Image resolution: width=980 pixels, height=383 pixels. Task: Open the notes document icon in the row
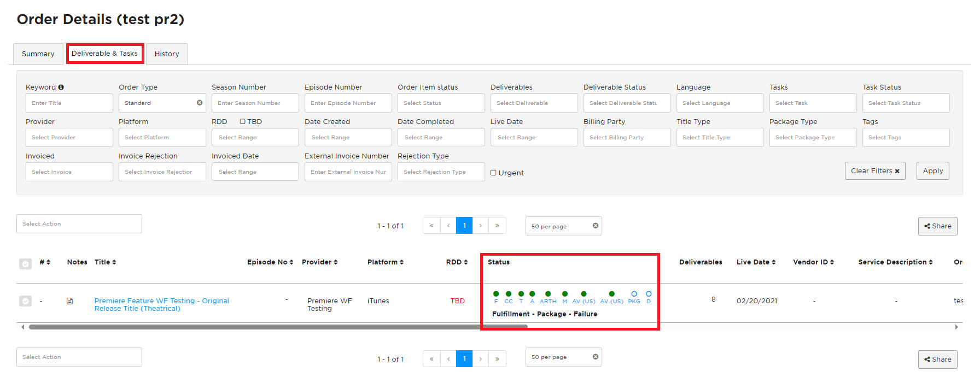[x=70, y=301]
